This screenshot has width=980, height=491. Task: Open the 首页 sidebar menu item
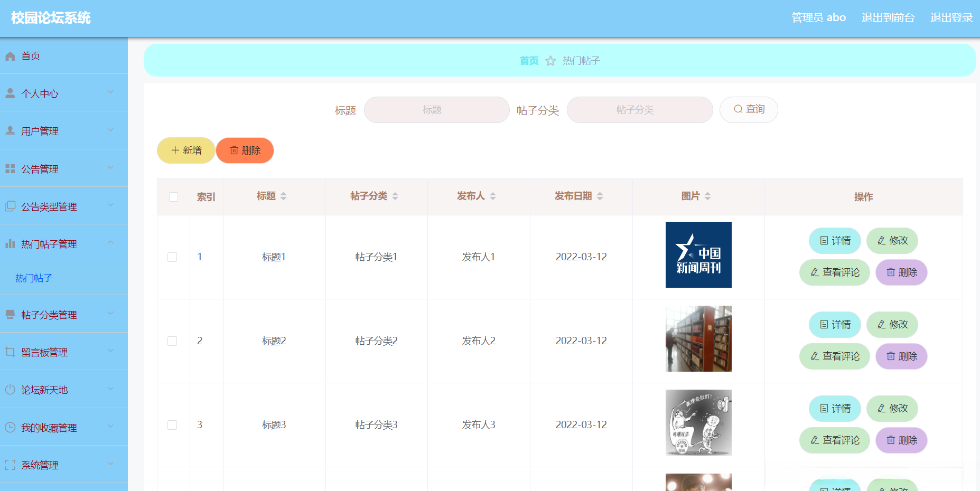pos(64,56)
